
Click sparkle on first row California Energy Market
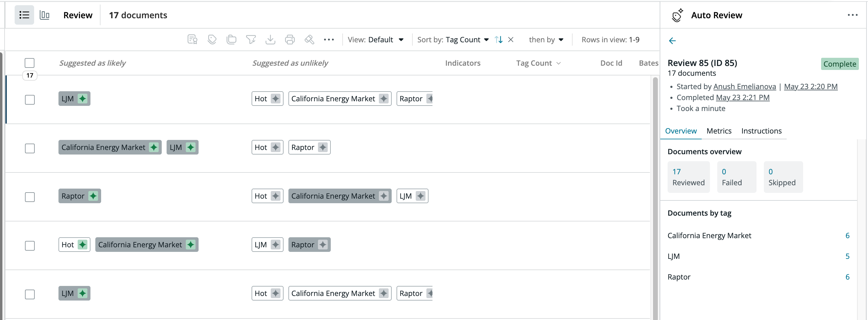tap(383, 99)
